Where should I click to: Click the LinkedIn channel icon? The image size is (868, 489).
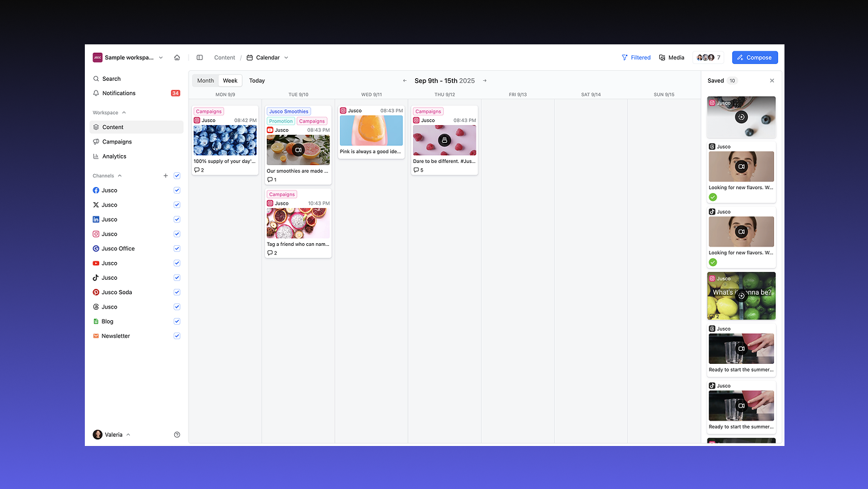click(x=96, y=220)
